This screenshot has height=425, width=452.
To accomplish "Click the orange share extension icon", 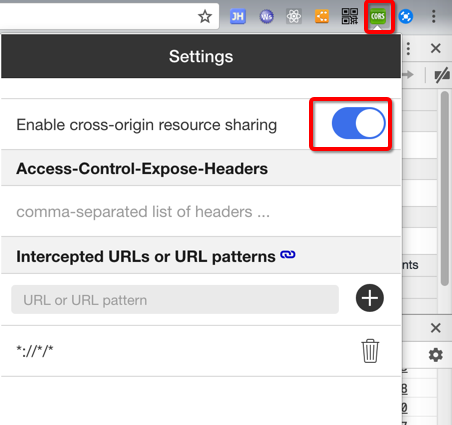I will click(x=322, y=16).
